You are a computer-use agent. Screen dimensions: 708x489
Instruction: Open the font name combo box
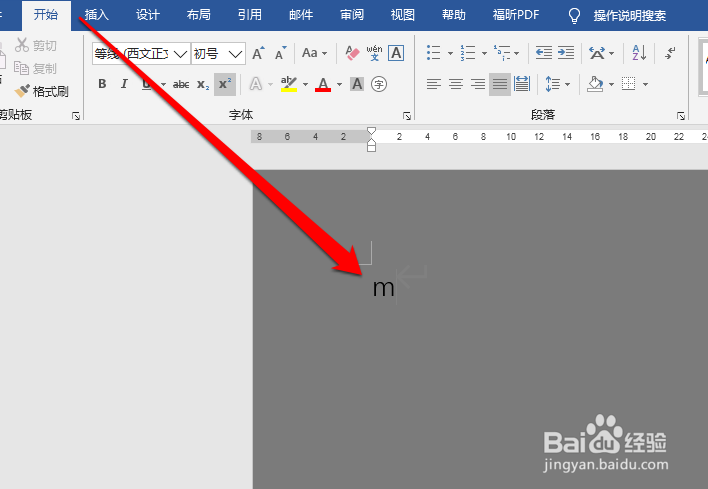tap(141, 54)
